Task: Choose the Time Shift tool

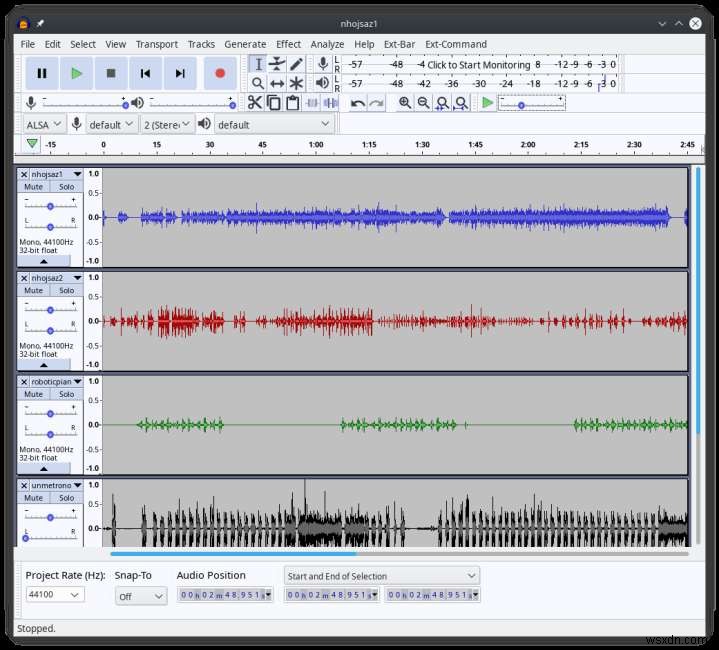Action: point(277,83)
